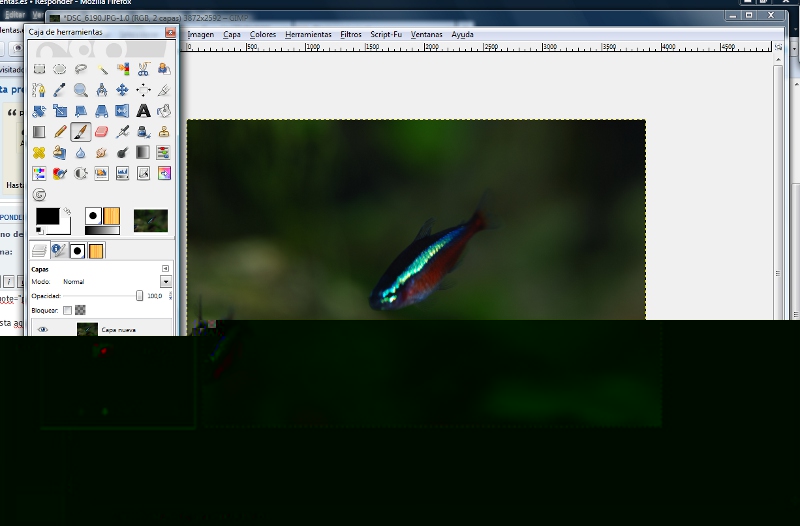Open the Levels histogram tool
The width and height of the screenshot is (800, 526).
tap(122, 173)
